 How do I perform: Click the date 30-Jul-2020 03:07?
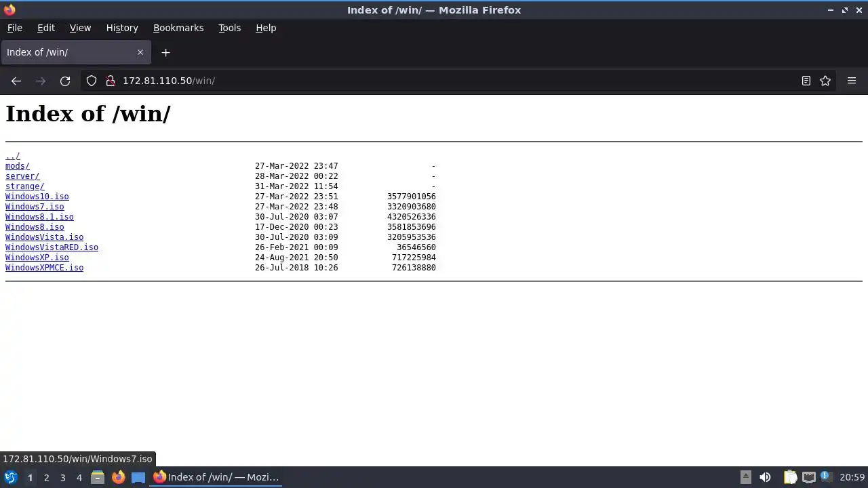point(296,217)
